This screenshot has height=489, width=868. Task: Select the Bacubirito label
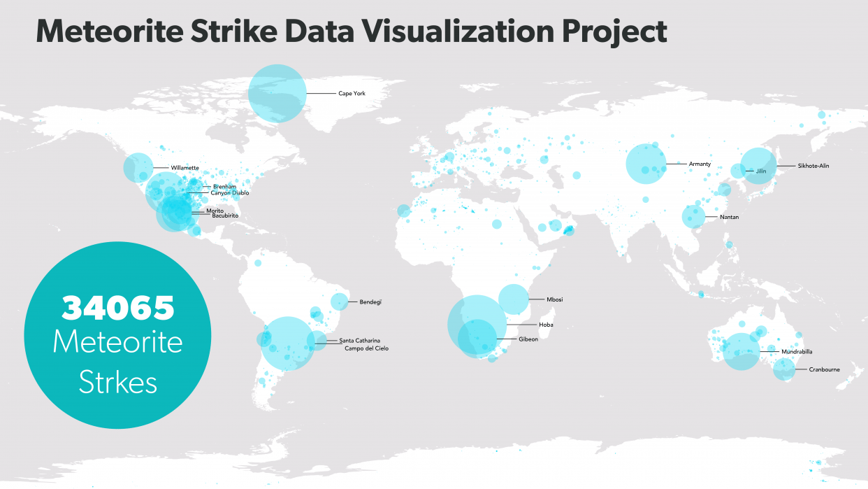click(224, 215)
